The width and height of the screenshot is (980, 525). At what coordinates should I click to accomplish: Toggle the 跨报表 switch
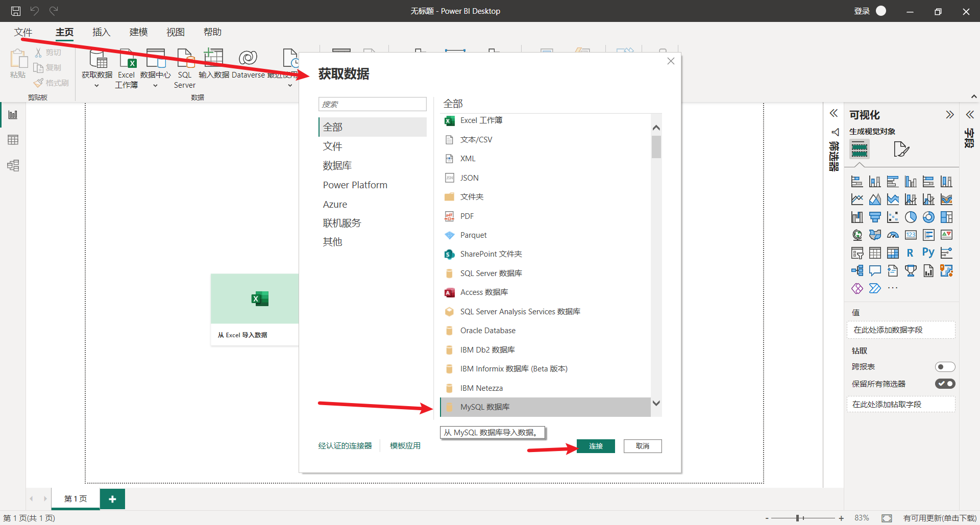(x=945, y=367)
